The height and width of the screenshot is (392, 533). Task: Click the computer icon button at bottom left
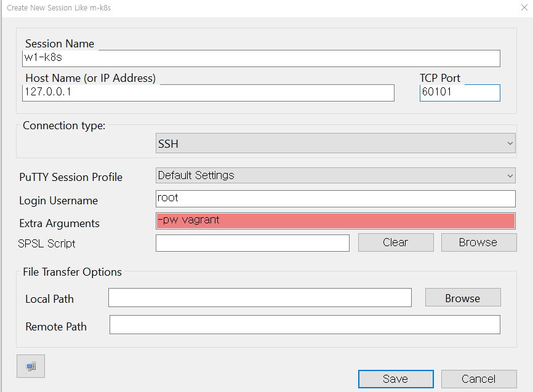tap(31, 366)
